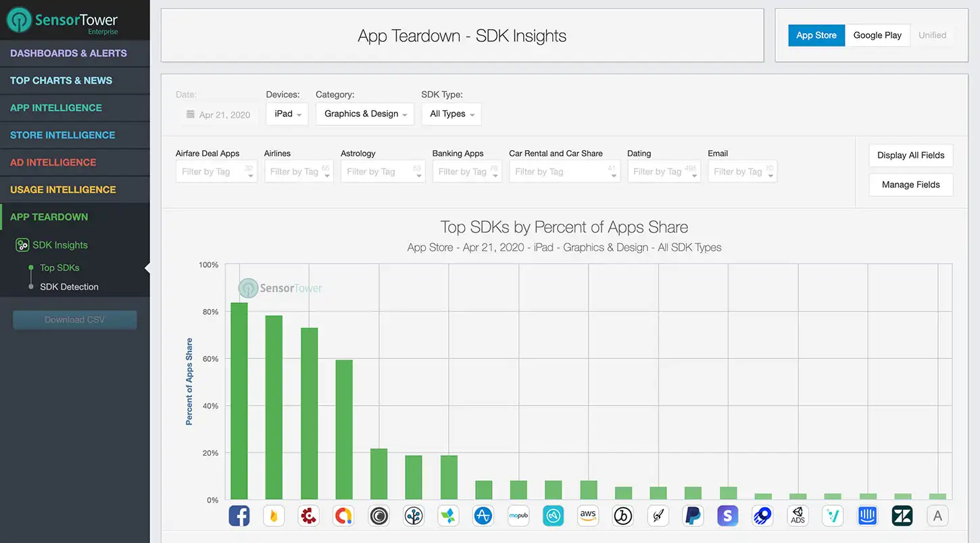The image size is (980, 543).
Task: Go to SDK Detection page
Action: click(x=69, y=287)
